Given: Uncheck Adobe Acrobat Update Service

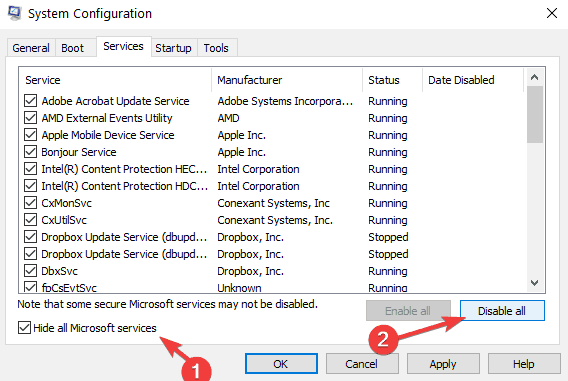Looking at the screenshot, I should (30, 101).
